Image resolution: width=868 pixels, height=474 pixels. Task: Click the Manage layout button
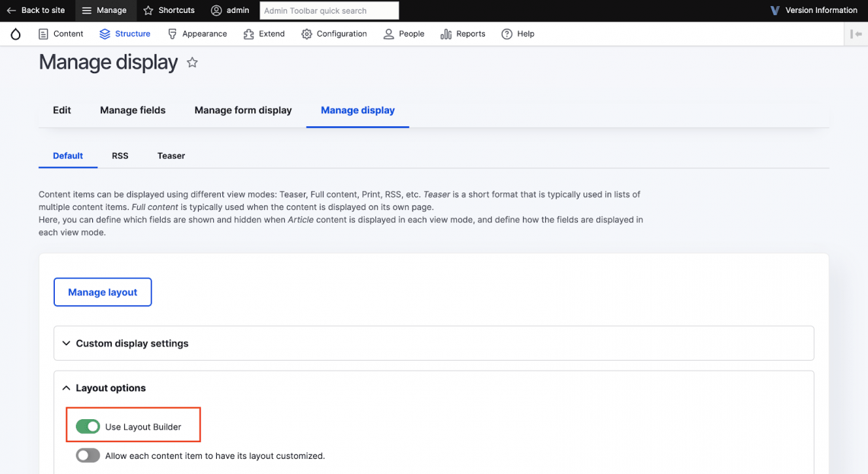(x=103, y=292)
